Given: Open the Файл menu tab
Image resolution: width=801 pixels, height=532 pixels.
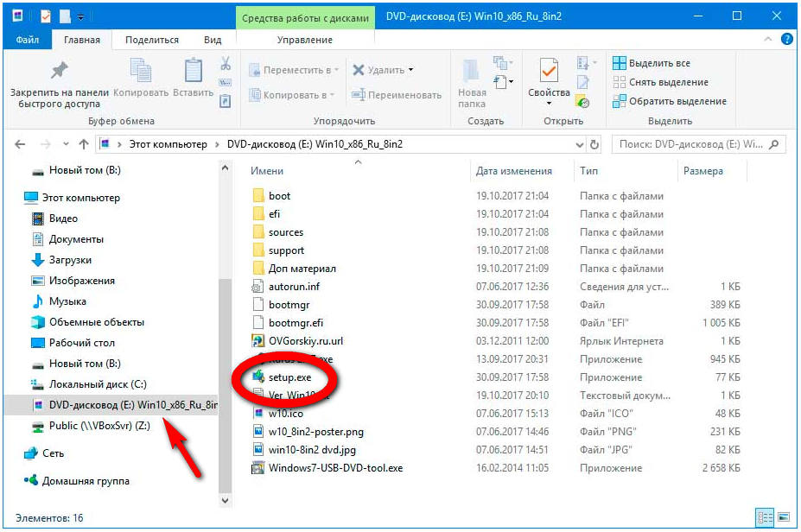Looking at the screenshot, I should click(x=26, y=40).
